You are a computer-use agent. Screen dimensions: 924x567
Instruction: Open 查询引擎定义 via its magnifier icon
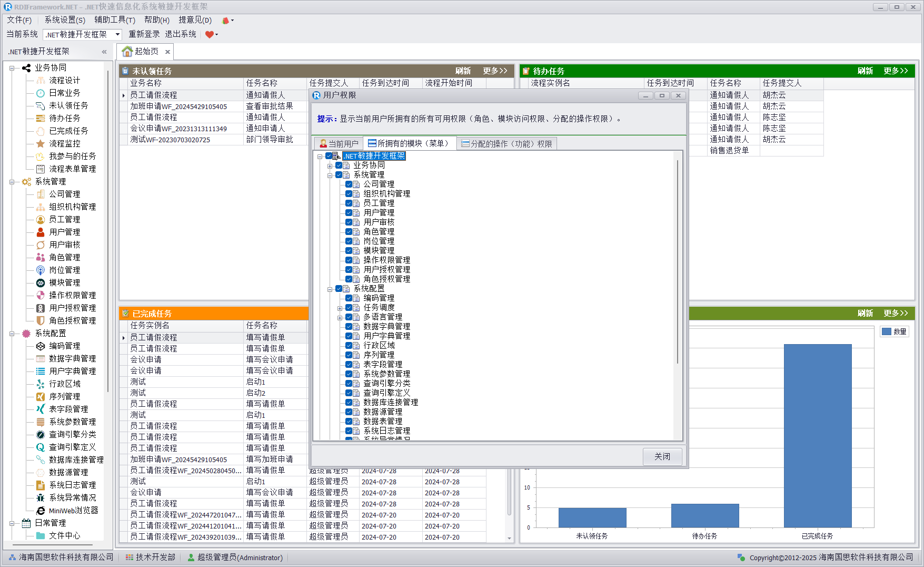tap(41, 447)
